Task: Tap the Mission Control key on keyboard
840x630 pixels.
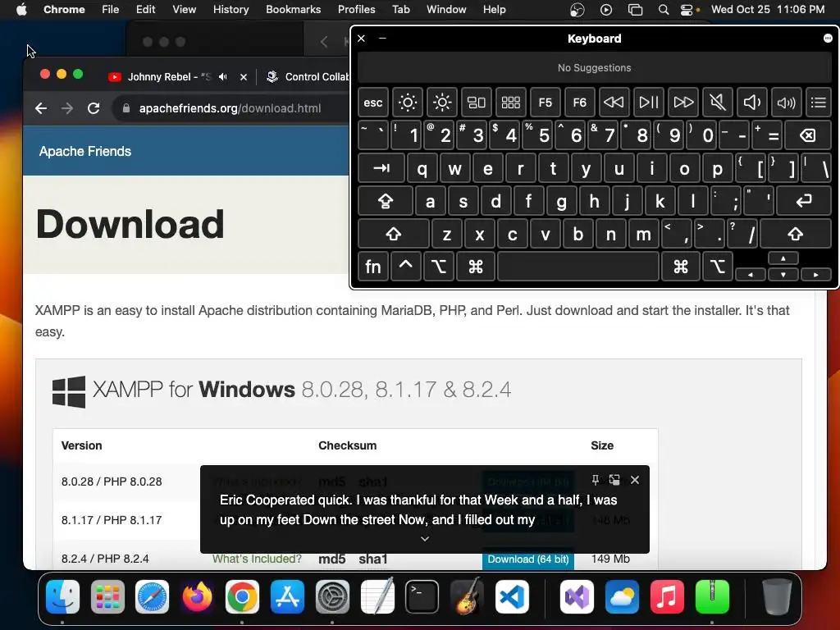Action: tap(477, 103)
